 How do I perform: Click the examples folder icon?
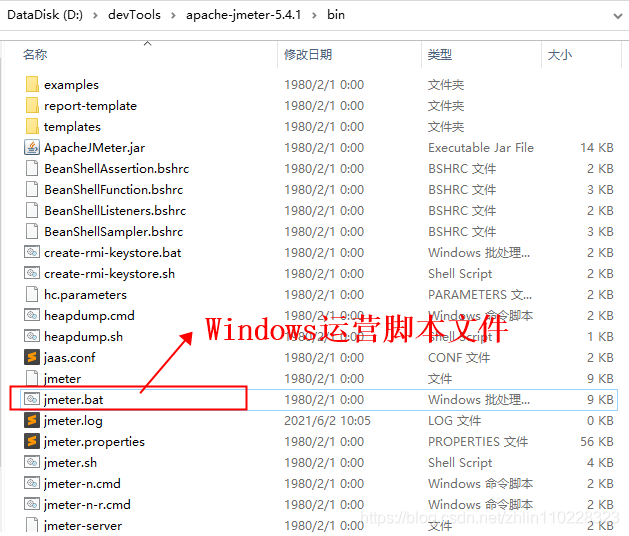coord(32,85)
